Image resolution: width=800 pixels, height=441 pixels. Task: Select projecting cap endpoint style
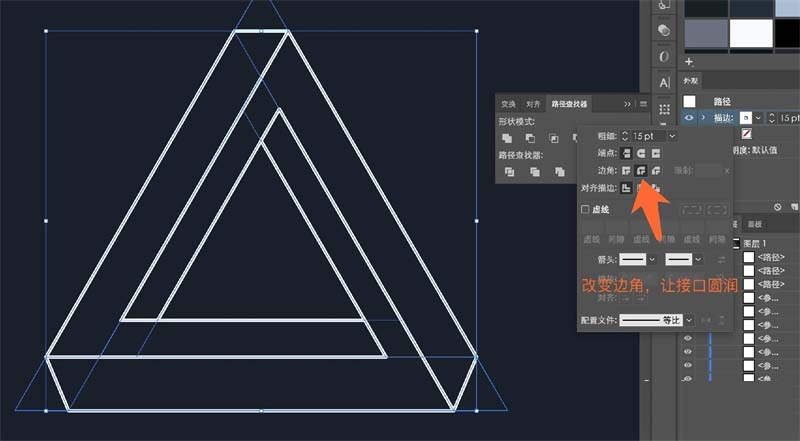tap(656, 153)
